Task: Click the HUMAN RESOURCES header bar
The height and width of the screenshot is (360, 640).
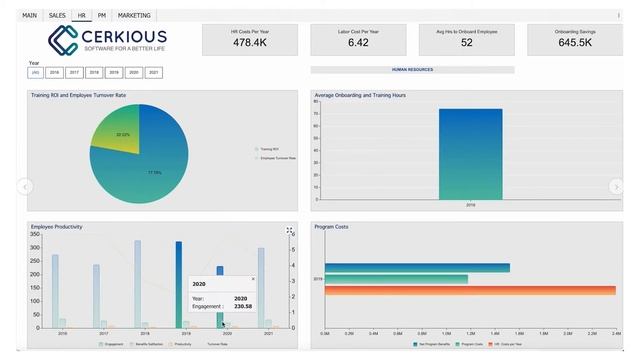Action: pos(412,70)
